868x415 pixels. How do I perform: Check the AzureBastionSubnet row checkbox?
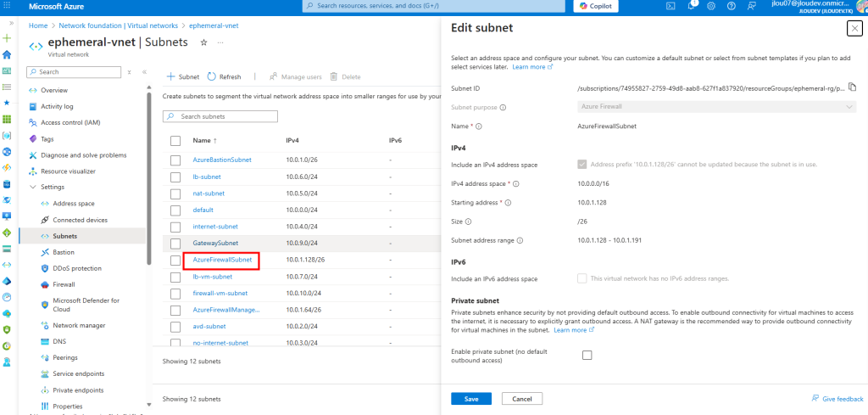coord(175,160)
